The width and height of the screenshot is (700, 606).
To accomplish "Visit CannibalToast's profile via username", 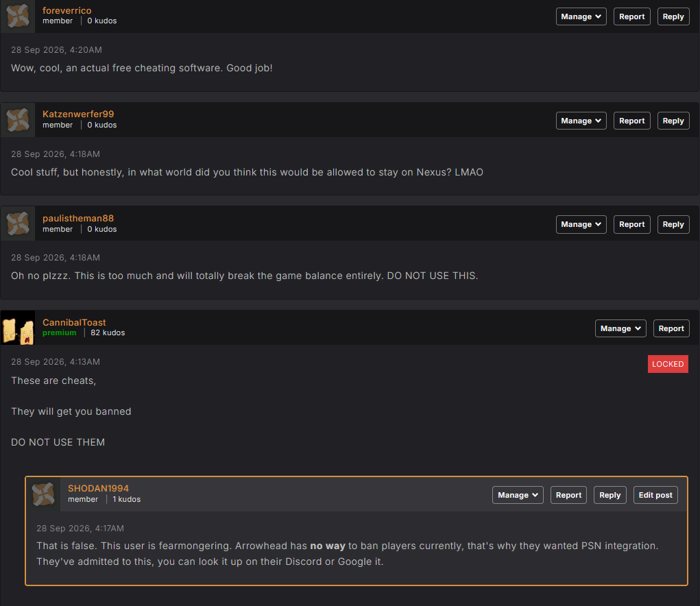I will point(74,322).
